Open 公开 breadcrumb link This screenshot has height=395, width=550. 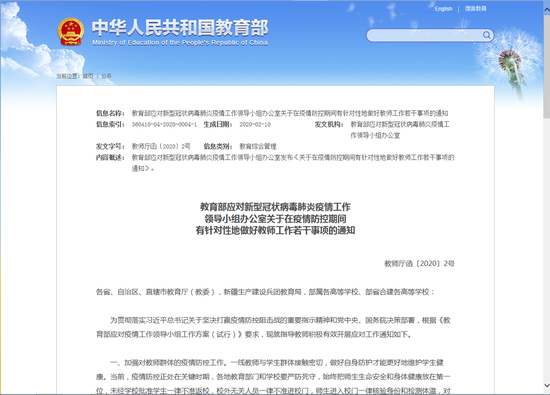coord(106,76)
